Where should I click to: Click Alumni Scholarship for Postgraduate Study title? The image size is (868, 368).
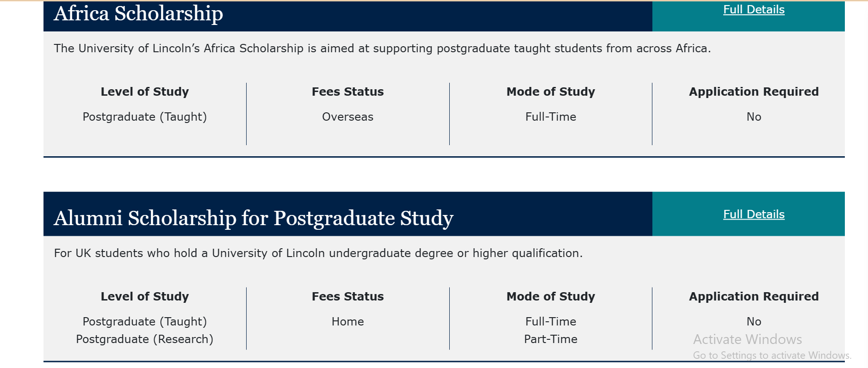(253, 218)
